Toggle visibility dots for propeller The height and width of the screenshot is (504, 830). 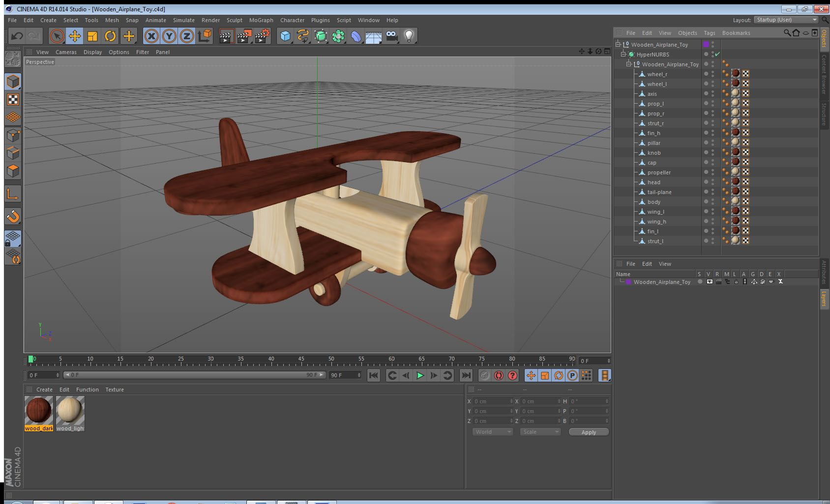pos(712,172)
